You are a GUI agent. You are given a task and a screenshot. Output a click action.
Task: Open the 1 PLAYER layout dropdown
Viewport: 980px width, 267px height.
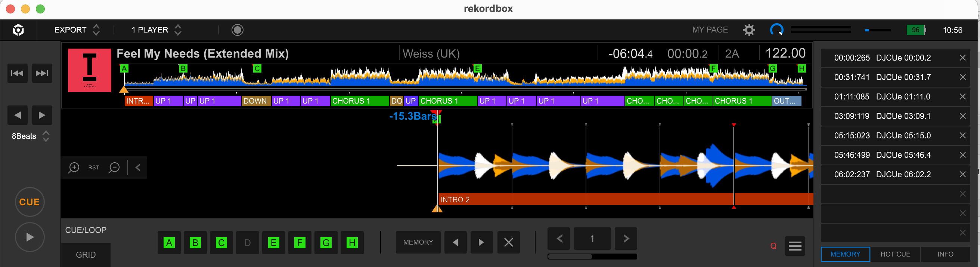[x=156, y=30]
